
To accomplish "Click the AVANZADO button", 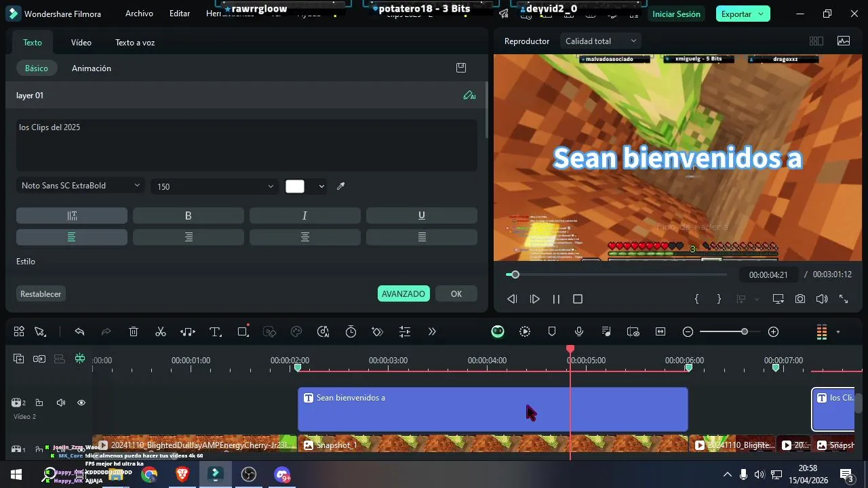I will coord(403,293).
